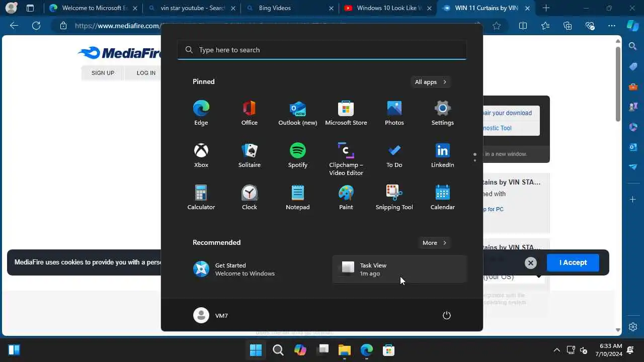Click the Start menu search box
The width and height of the screenshot is (644, 362).
322,50
